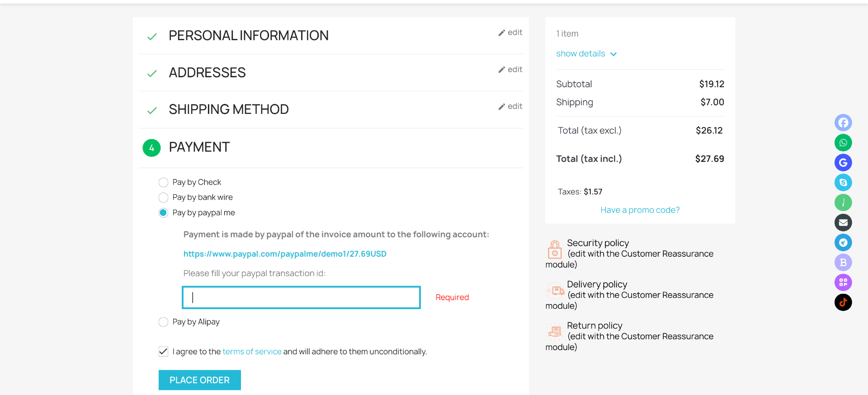Click the PLACE ORDER button
This screenshot has width=868, height=395.
tap(199, 380)
